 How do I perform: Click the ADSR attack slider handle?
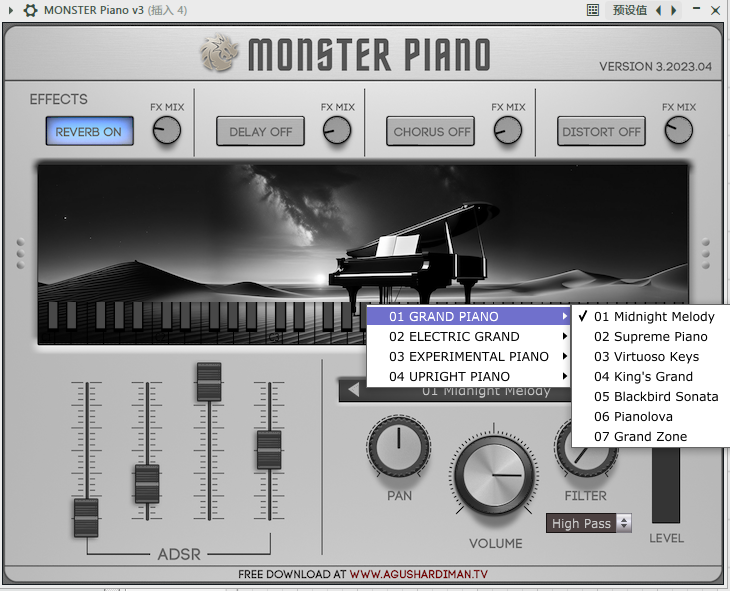pos(86,517)
